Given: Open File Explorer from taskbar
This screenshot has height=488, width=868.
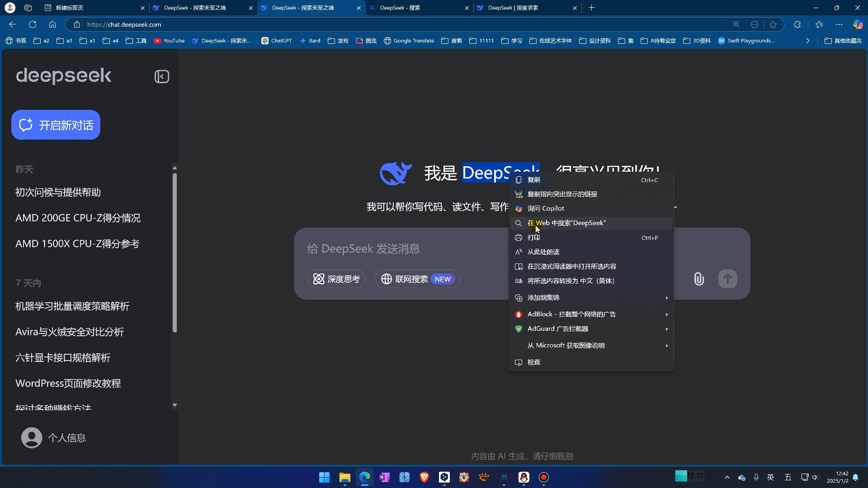Looking at the screenshot, I should pyautogui.click(x=344, y=477).
